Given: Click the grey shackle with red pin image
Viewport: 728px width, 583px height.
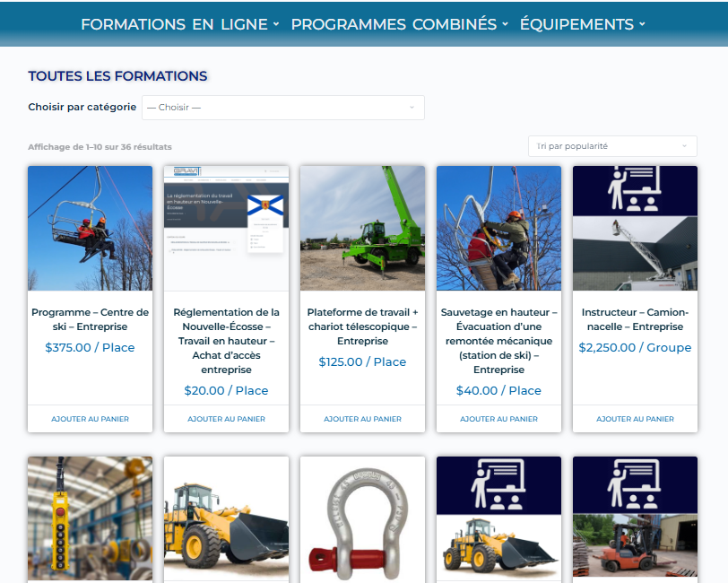Looking at the screenshot, I should coord(362,518).
